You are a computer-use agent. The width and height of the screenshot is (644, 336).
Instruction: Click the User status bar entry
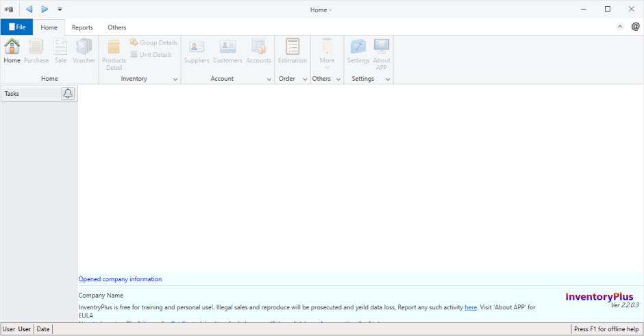pyautogui.click(x=17, y=329)
